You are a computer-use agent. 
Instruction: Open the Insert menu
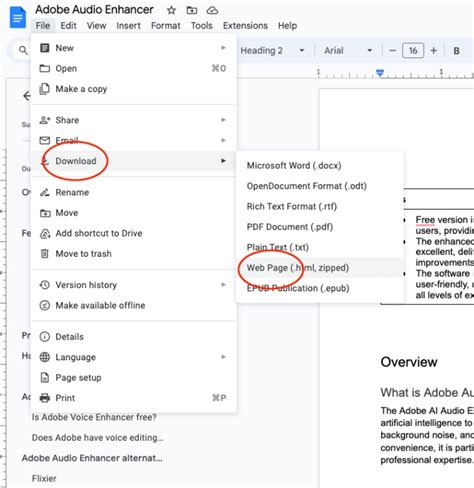(x=128, y=26)
